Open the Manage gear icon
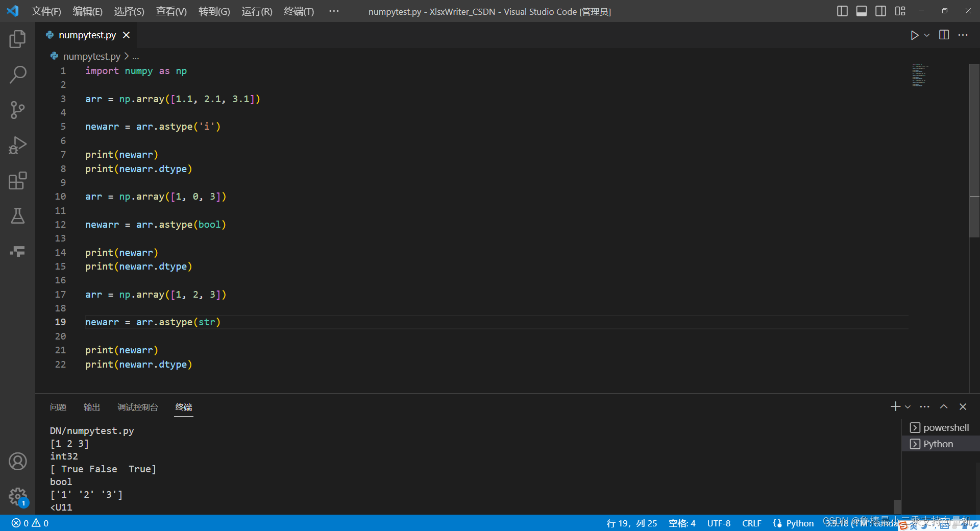Image resolution: width=980 pixels, height=531 pixels. (x=17, y=496)
